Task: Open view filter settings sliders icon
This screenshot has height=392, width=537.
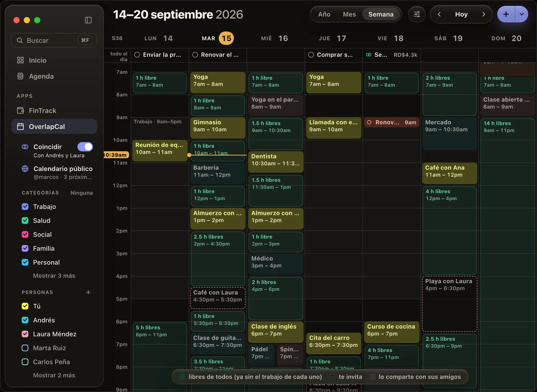Action: 417,14
